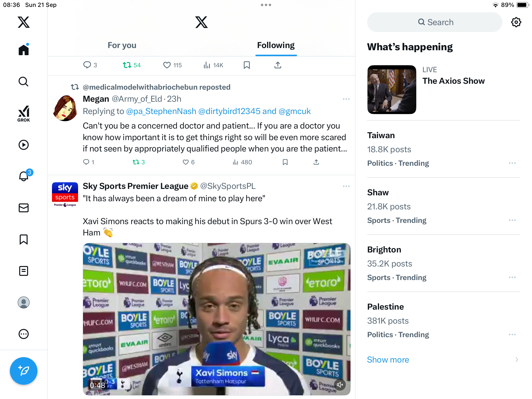Screen dimensions: 532x399
Task: Open the notifications bell
Action: click(x=24, y=176)
